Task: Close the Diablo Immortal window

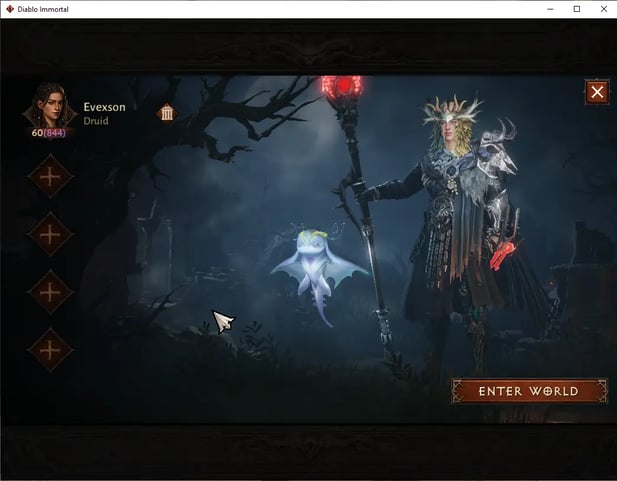Action: pos(603,9)
